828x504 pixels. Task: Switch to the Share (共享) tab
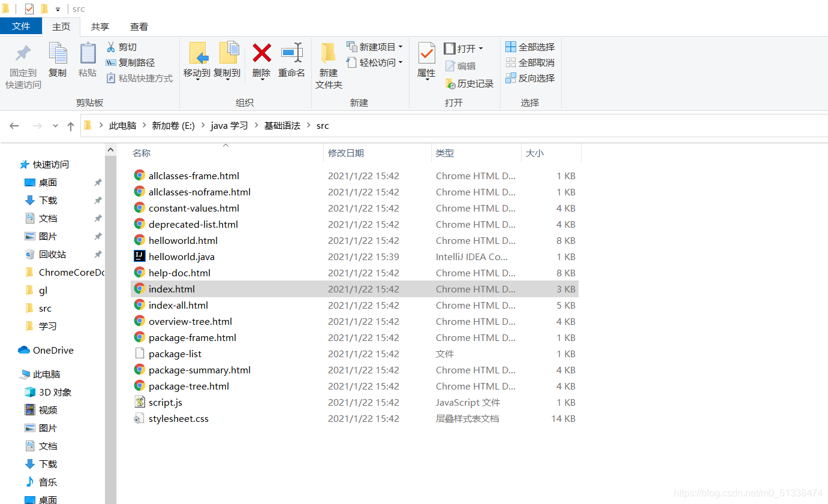pos(100,26)
